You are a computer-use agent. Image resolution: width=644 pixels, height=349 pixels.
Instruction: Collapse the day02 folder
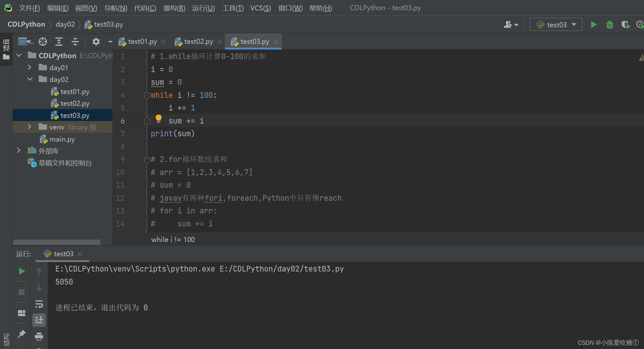point(30,79)
